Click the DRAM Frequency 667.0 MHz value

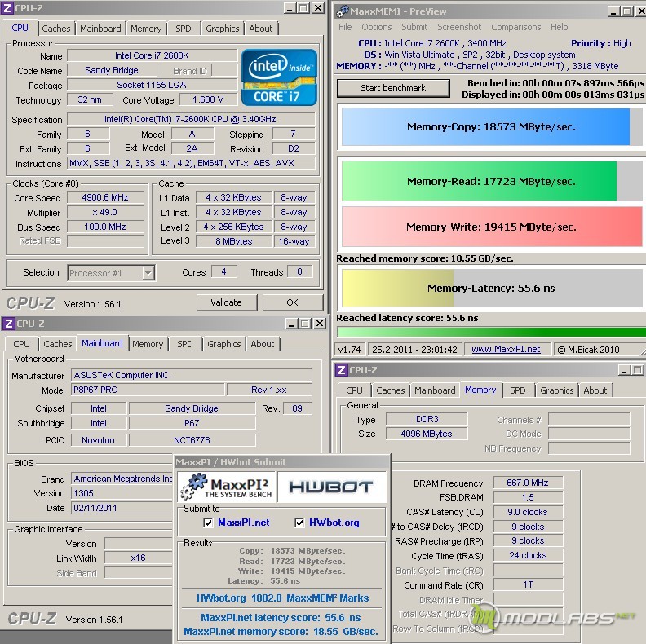pyautogui.click(x=528, y=483)
